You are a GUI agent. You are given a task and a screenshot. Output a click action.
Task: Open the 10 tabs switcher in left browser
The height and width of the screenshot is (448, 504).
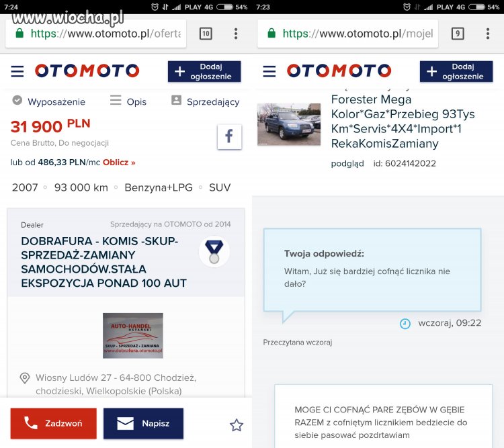point(206,34)
